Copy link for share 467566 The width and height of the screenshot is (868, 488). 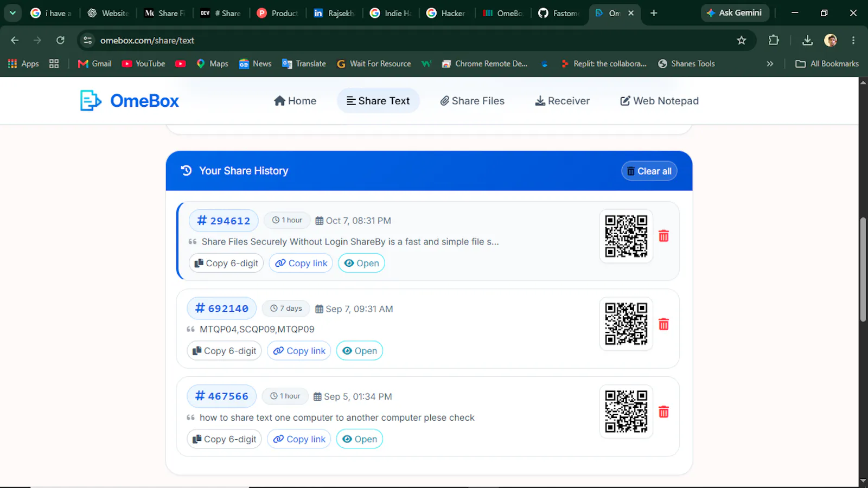pos(299,439)
